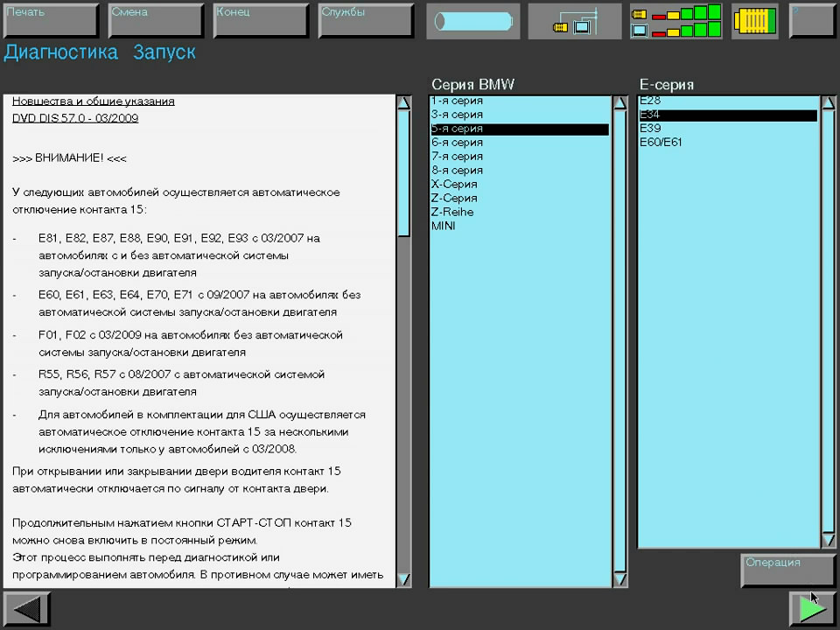Image resolution: width=840 pixels, height=630 pixels.
Task: Proceed with the green right arrow button
Action: (x=812, y=608)
